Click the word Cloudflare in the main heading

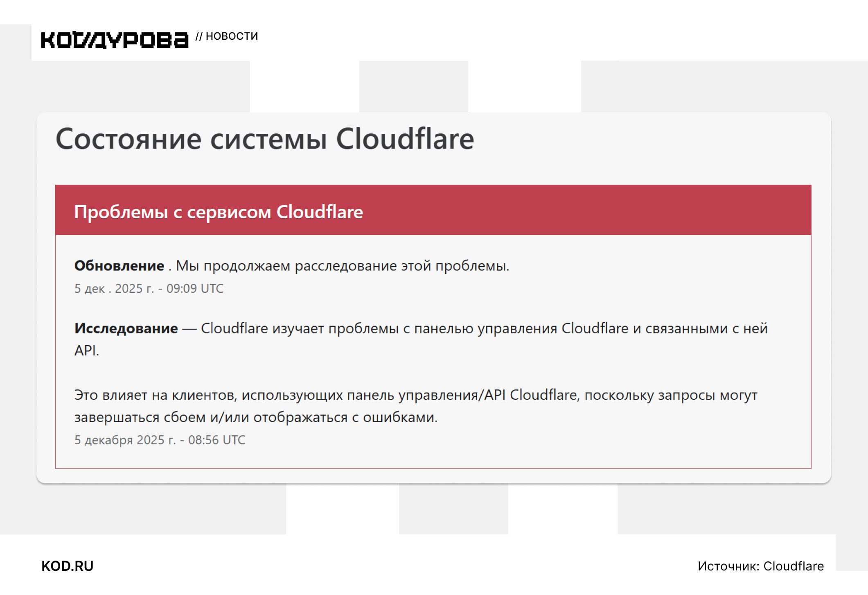pos(405,139)
